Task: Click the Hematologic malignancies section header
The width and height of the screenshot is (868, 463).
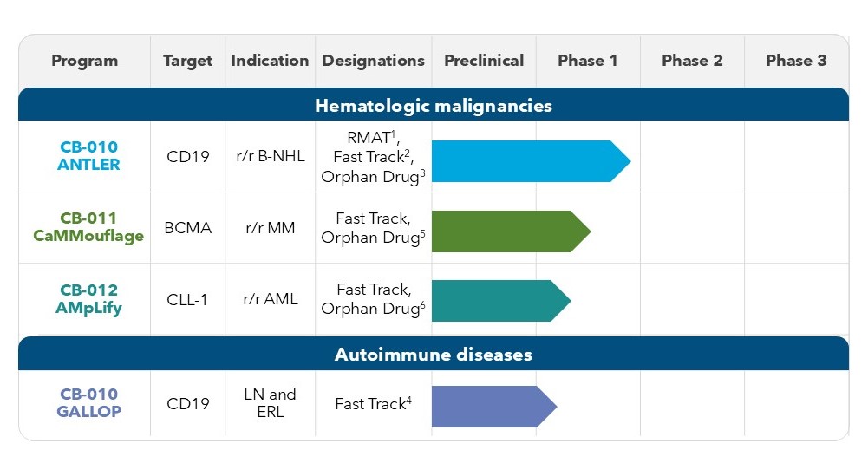Action: click(434, 106)
